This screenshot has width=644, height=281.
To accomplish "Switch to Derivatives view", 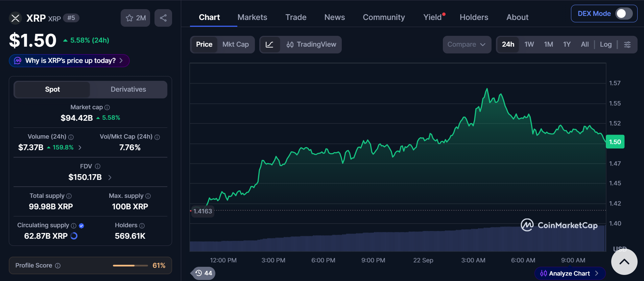I will [x=128, y=90].
